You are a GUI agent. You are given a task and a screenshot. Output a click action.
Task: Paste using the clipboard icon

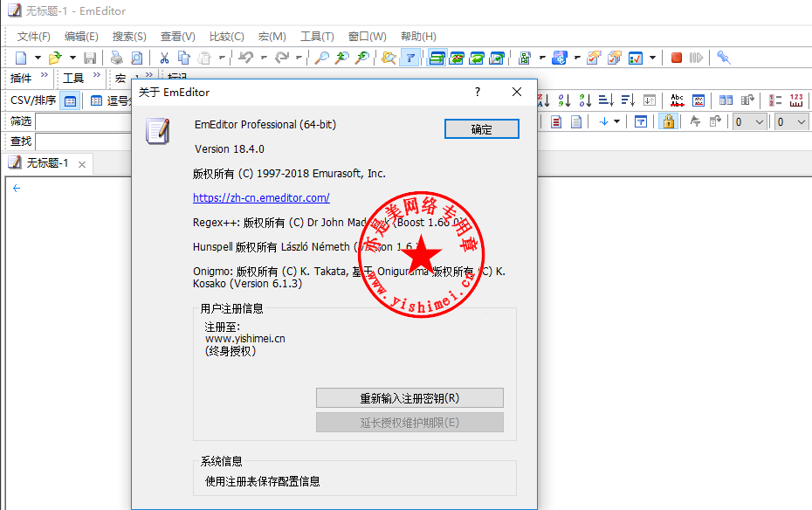(x=204, y=58)
